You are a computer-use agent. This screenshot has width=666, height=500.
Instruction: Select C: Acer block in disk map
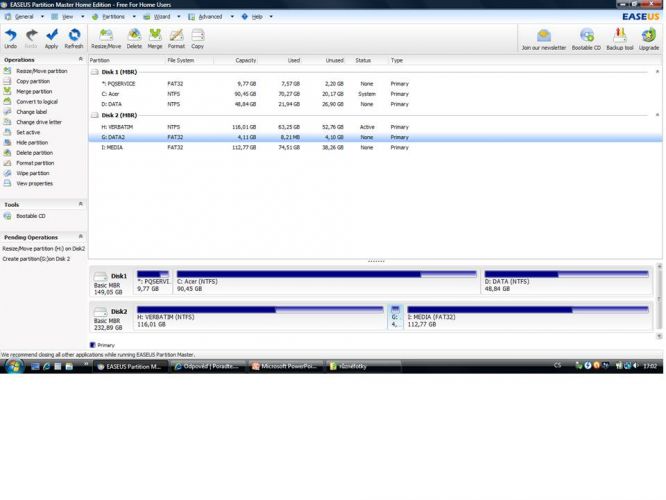pos(327,281)
